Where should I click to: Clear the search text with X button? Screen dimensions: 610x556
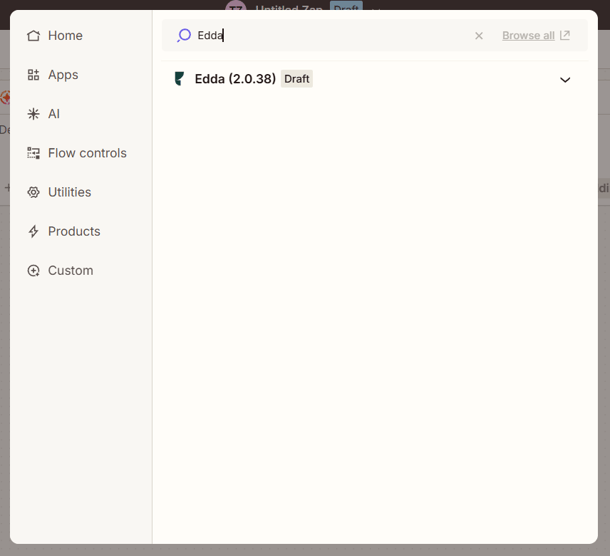(479, 36)
